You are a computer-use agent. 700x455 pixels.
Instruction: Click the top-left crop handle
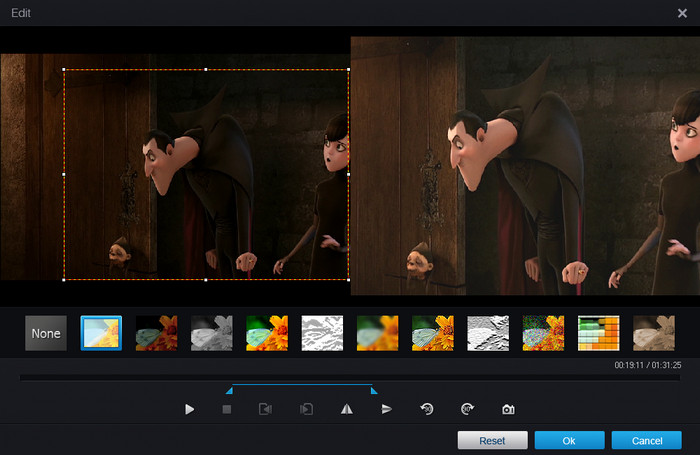pos(64,70)
